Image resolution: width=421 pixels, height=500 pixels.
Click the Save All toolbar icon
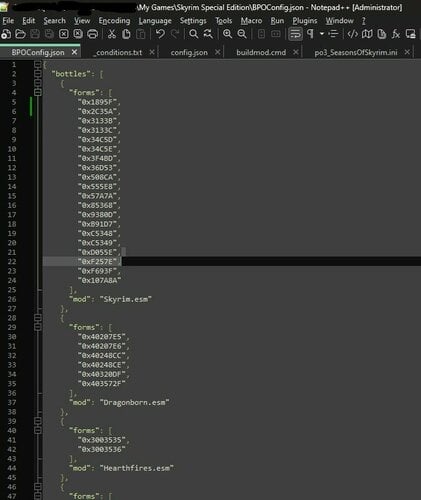(49, 34)
